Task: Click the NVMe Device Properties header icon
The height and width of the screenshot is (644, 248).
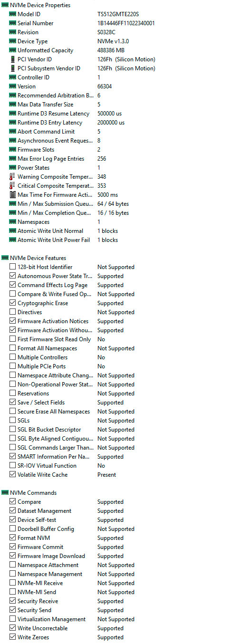Action: (x=5, y=5)
